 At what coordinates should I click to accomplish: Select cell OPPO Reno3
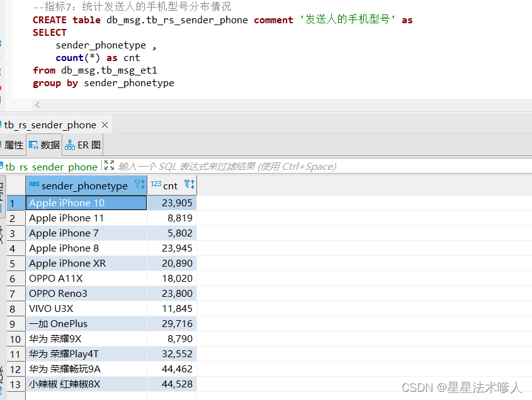(x=86, y=294)
